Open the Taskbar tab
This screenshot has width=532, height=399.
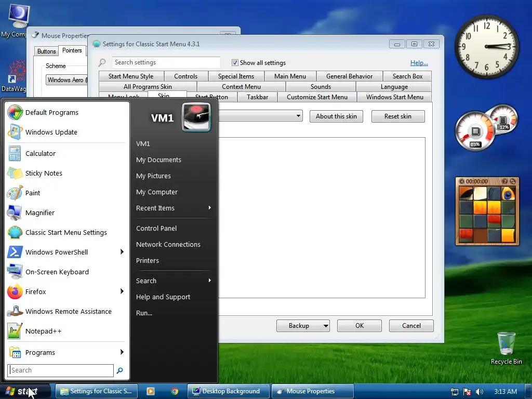click(x=258, y=97)
